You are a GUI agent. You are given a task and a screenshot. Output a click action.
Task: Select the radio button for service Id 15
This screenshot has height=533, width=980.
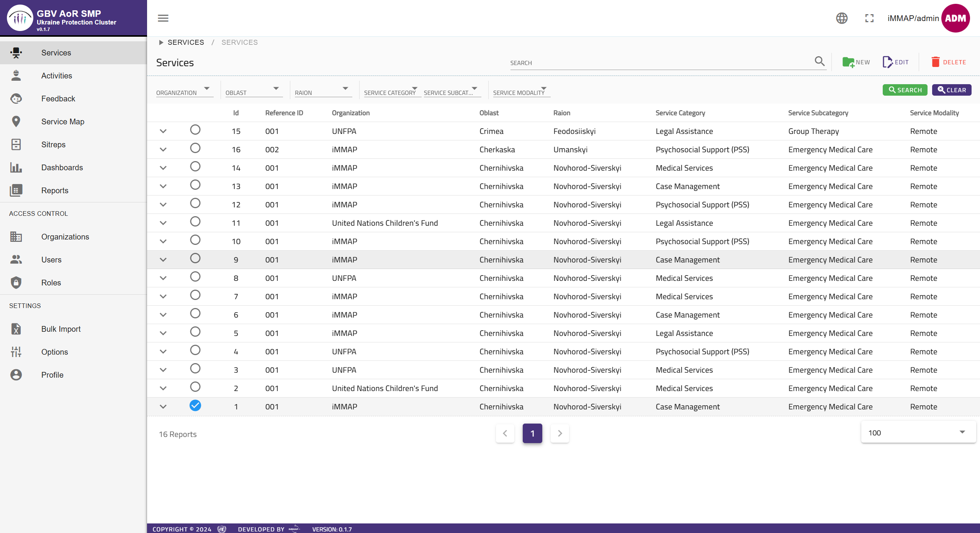click(x=195, y=130)
